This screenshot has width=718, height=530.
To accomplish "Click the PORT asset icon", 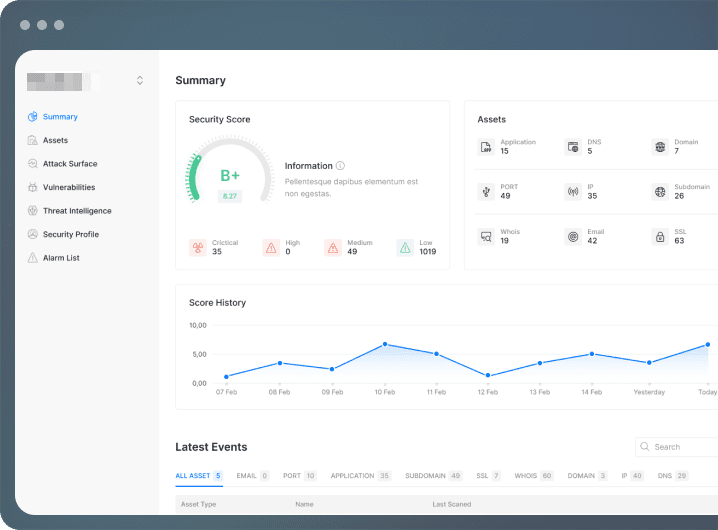I will pos(486,191).
